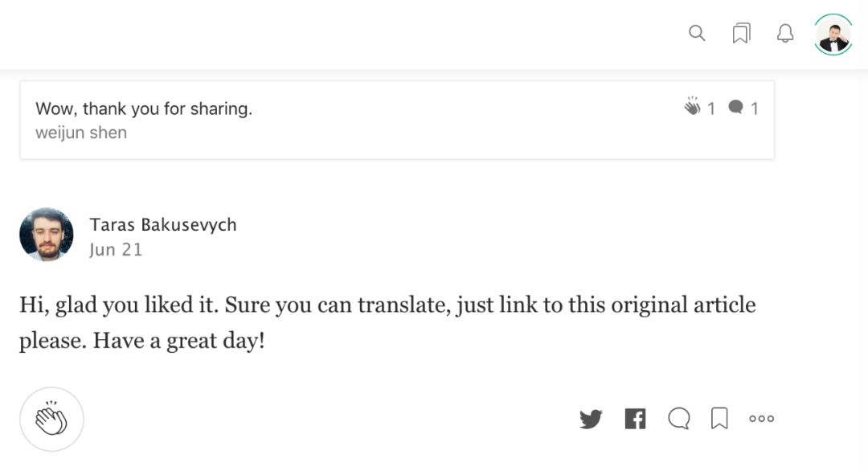This screenshot has width=868, height=471.
Task: Click the weijun shen author name
Action: pyautogui.click(x=81, y=133)
